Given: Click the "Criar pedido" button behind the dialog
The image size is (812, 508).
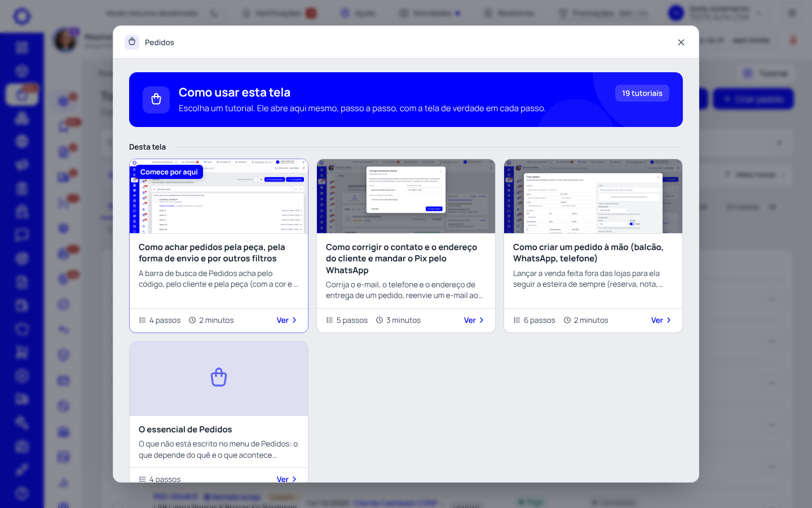Looking at the screenshot, I should [753, 99].
